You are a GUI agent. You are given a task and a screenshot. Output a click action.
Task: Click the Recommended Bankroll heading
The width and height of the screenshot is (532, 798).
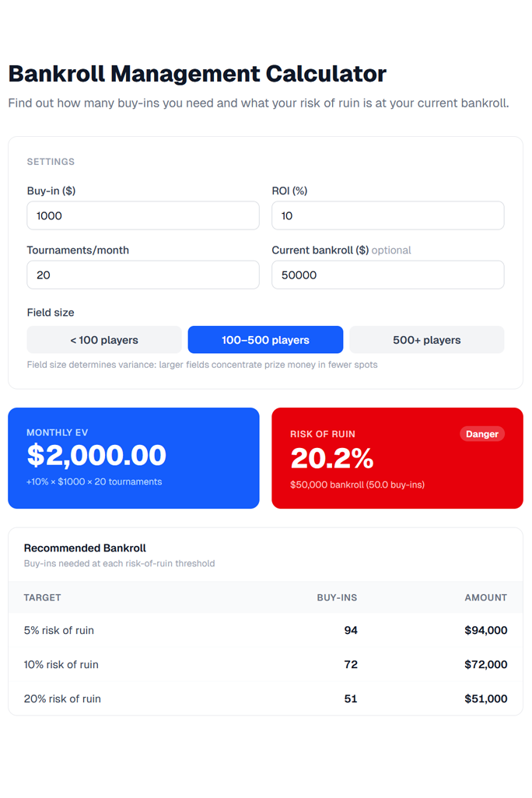(85, 548)
